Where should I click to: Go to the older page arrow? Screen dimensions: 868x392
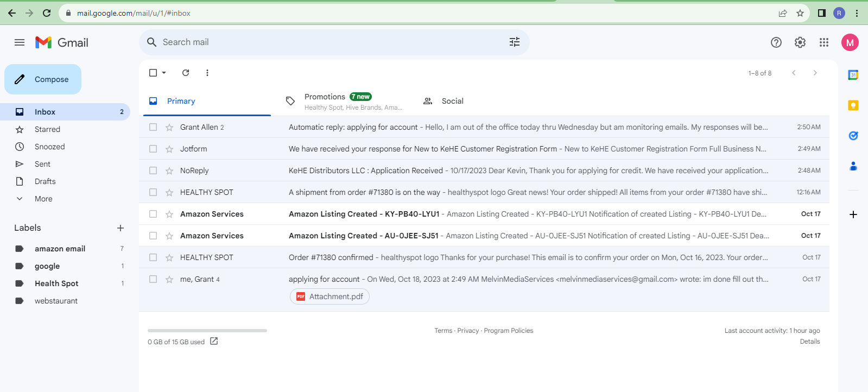[815, 73]
